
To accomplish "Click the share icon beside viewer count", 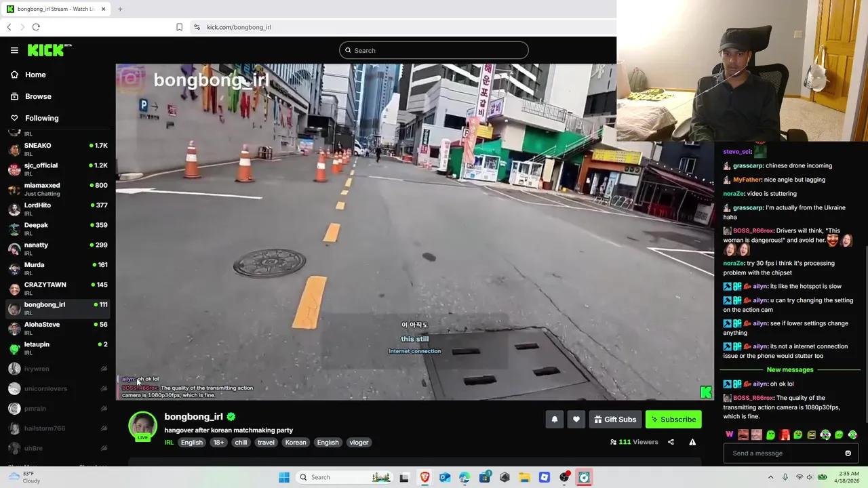I will click(671, 442).
